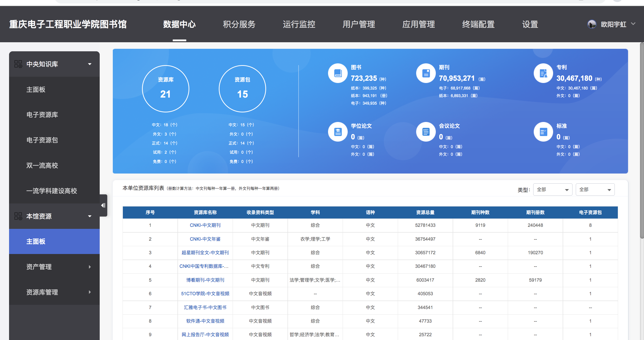The image size is (644, 340).
Task: Click the 专利 patent icon
Action: [x=543, y=73]
